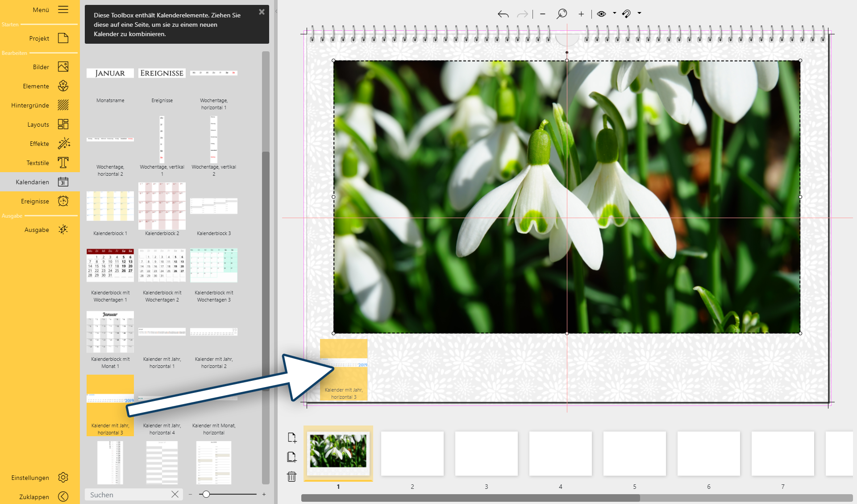Screen dimensions: 857x504
Task: Click the undo arrow icon
Action: [503, 14]
